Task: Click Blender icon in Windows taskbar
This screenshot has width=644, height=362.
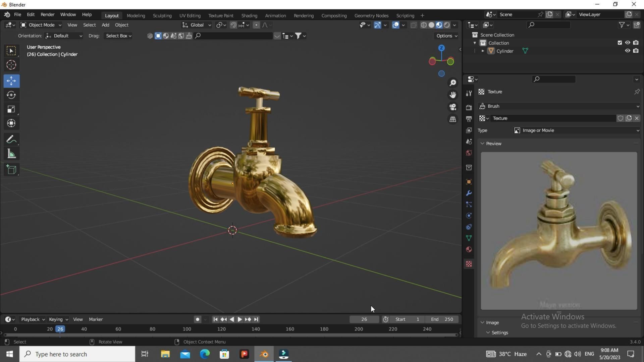Action: point(264,354)
